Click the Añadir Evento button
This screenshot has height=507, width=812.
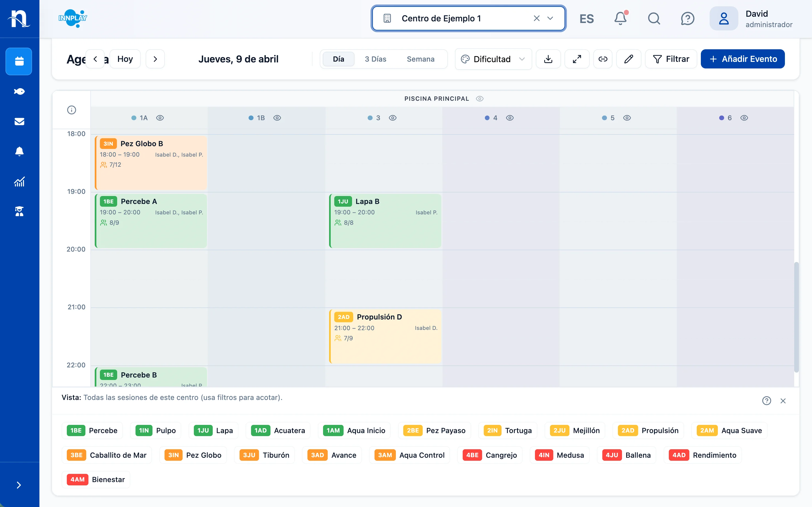[742, 59]
